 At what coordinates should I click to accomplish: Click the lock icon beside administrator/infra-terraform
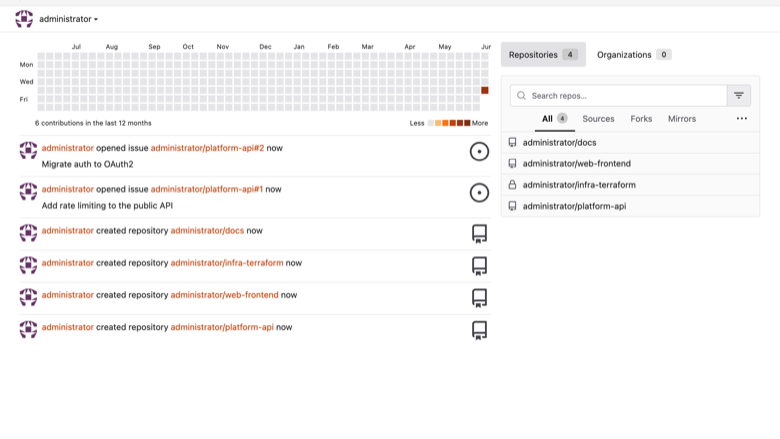(512, 185)
